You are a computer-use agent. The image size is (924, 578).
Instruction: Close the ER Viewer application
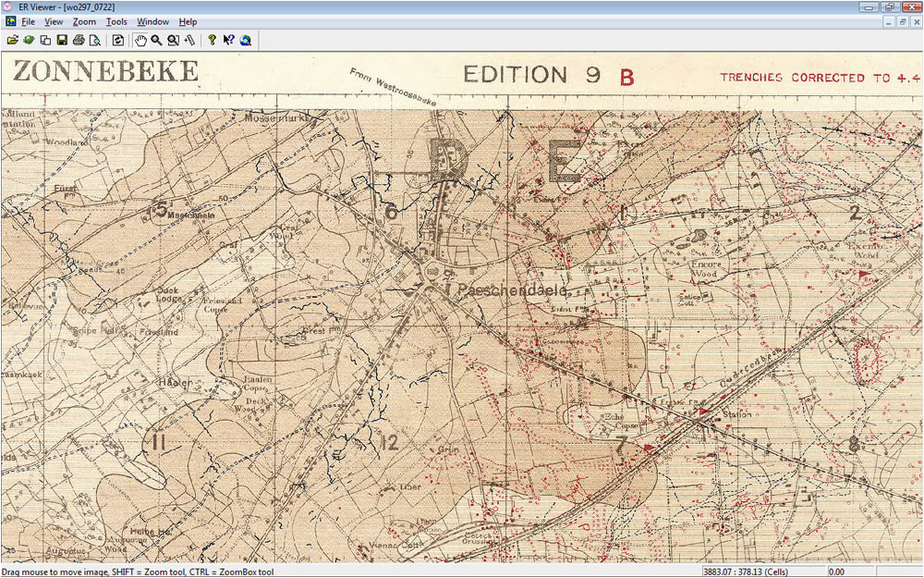coord(911,7)
